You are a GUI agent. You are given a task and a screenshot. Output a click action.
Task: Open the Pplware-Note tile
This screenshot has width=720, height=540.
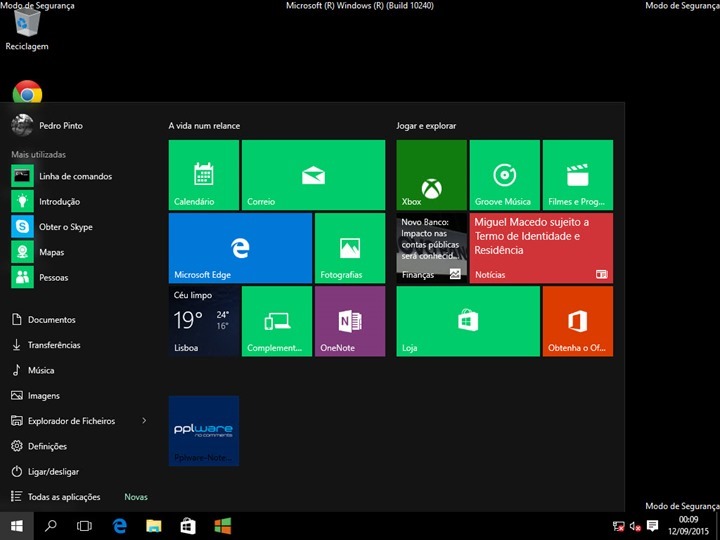coord(203,431)
